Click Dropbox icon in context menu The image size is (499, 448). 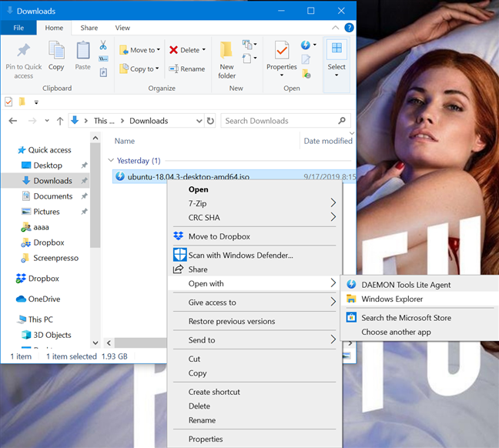178,236
